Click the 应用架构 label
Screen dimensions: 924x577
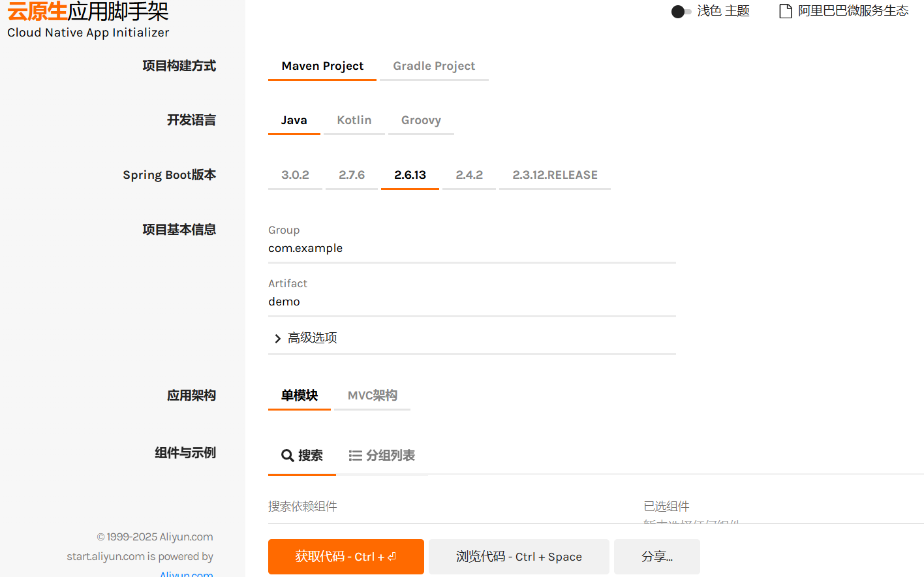point(191,396)
